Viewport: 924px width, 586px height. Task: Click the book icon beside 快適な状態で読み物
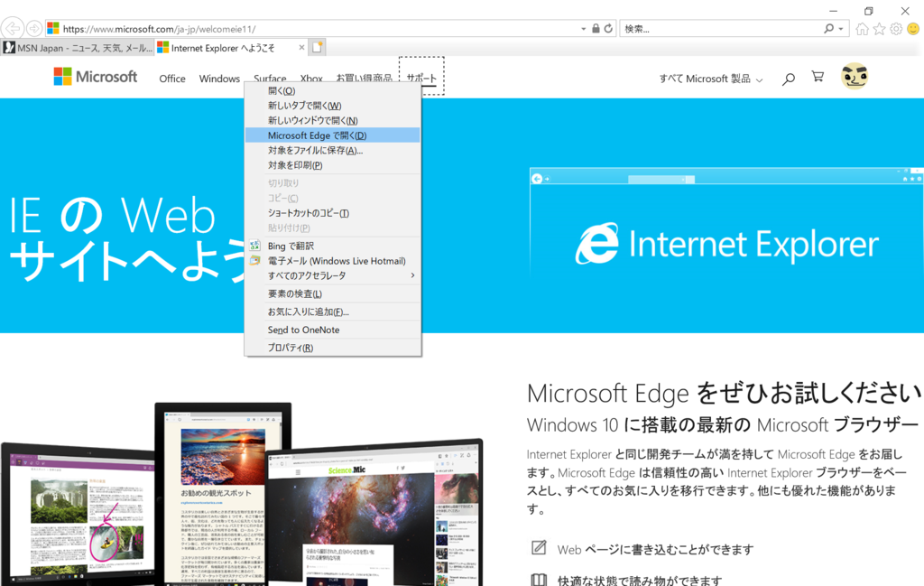[539, 580]
